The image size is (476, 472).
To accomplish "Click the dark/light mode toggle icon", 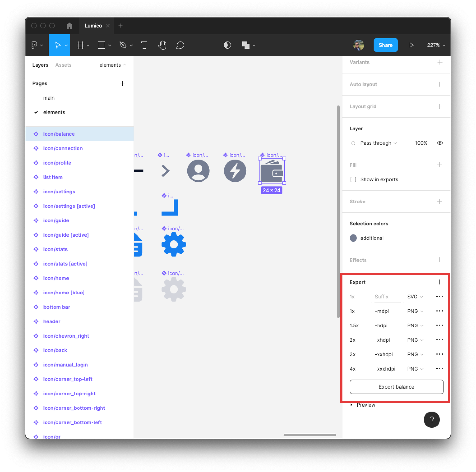I will click(227, 45).
